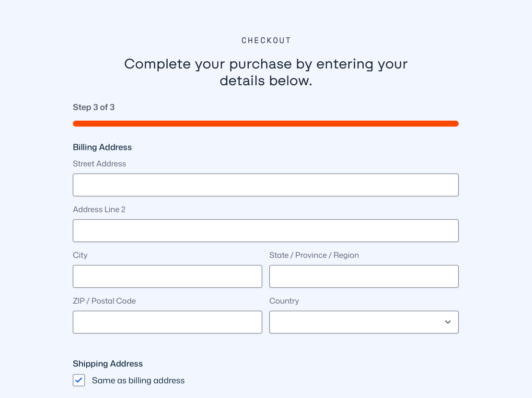Focus the Address Line 2 input box
The width and height of the screenshot is (532, 398).
pyautogui.click(x=266, y=230)
